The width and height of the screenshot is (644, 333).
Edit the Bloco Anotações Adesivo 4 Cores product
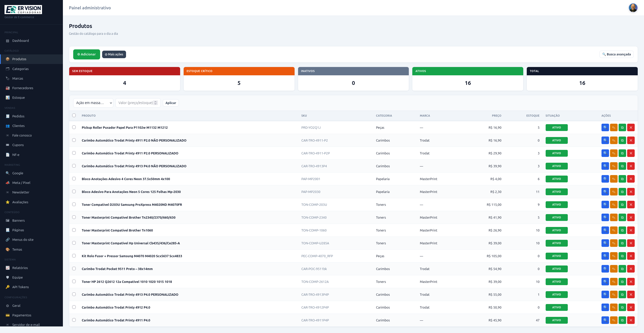click(614, 179)
